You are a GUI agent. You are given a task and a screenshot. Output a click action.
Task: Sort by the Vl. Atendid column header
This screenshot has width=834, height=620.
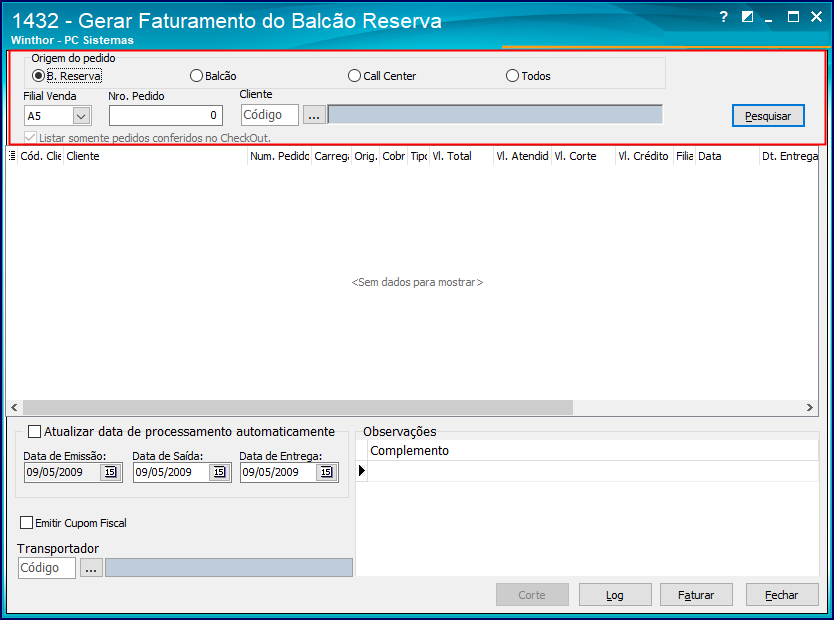522,156
